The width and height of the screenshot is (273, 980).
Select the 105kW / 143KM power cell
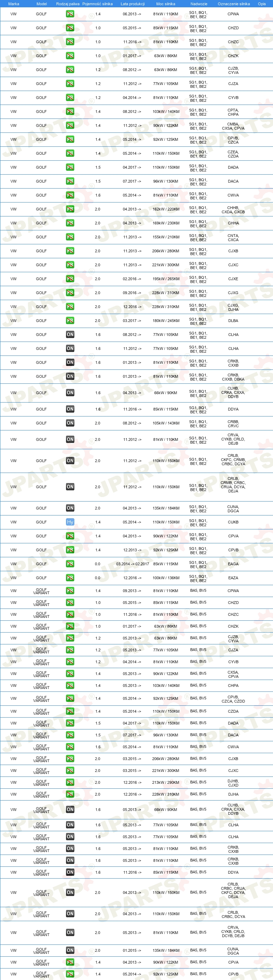click(x=166, y=423)
